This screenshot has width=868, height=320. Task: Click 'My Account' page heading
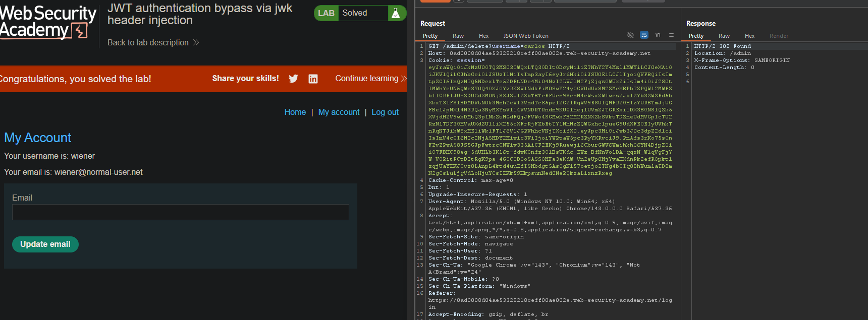click(38, 138)
